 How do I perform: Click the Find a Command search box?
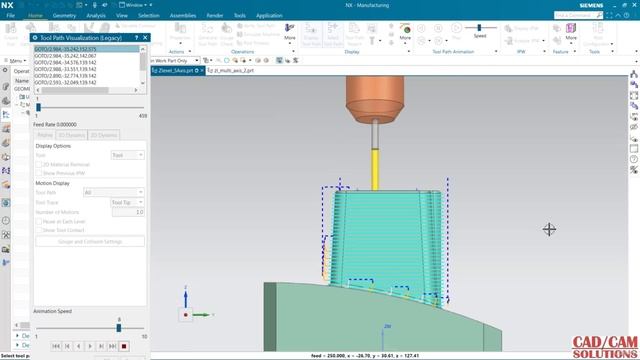[578, 15]
